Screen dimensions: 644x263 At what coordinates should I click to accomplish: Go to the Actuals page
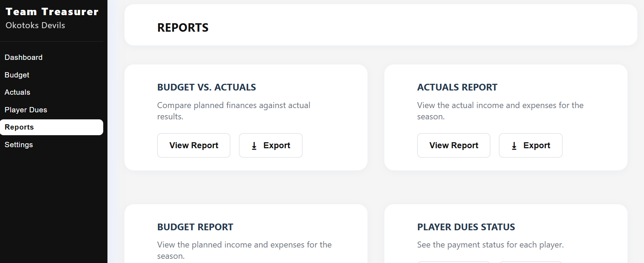17,92
